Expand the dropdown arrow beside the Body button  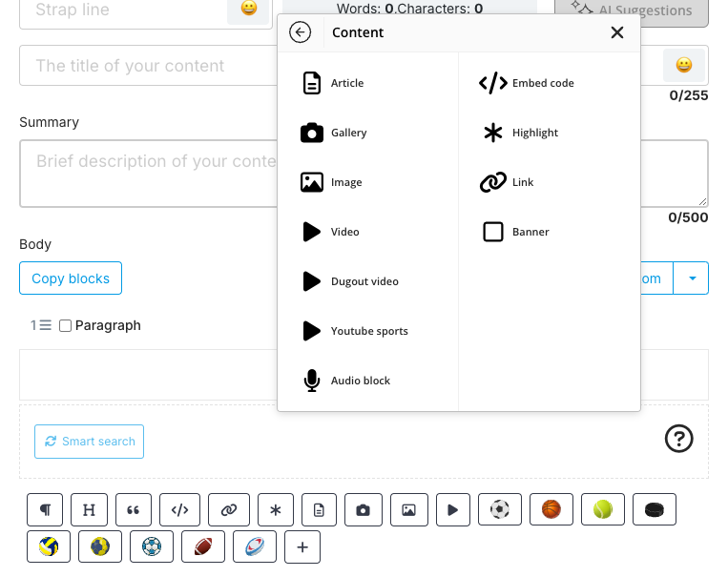(x=692, y=278)
